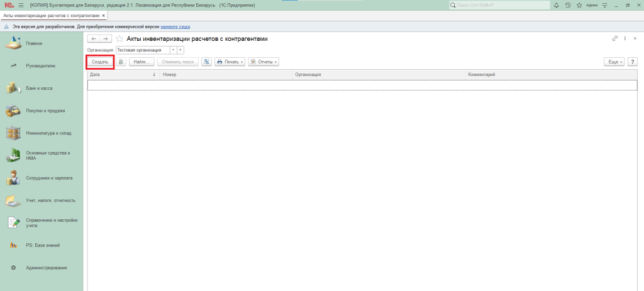644x291 pixels.
Task: Open the Банк и касса section
Action: (39, 88)
